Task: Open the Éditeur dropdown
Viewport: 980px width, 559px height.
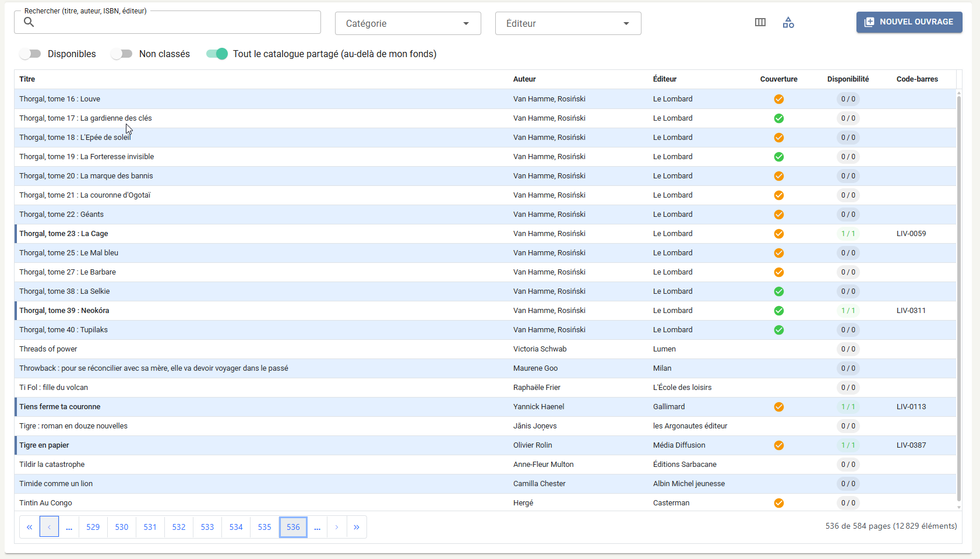Action: click(568, 23)
